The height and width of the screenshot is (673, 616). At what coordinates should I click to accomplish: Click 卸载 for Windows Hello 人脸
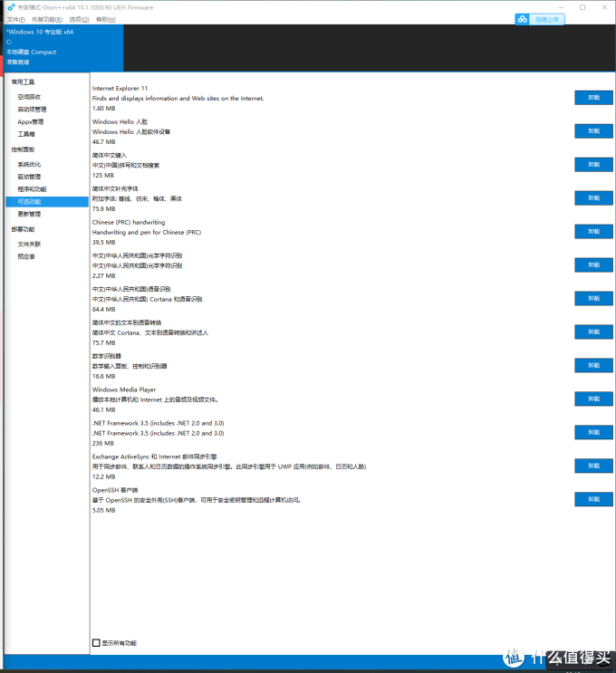coord(593,131)
